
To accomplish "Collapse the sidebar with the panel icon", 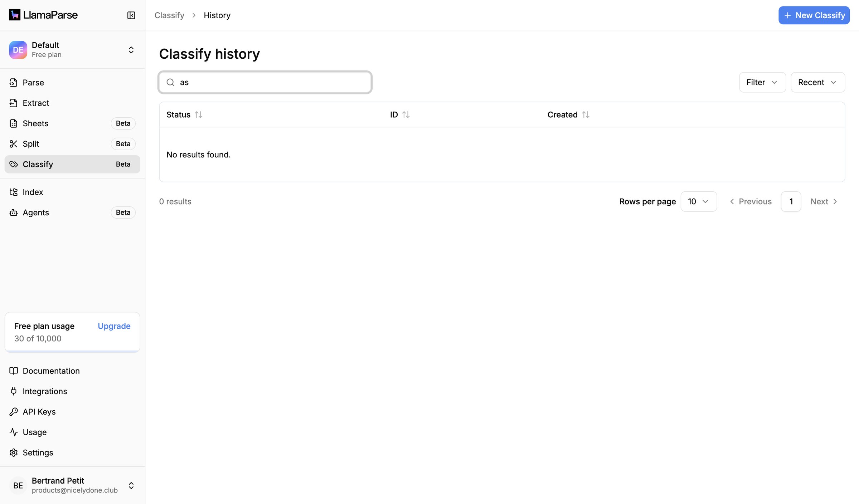I will tap(131, 15).
